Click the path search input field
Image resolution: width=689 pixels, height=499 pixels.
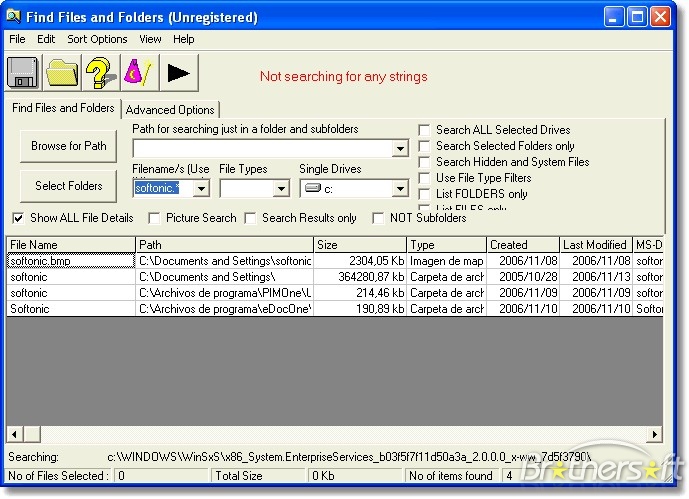click(263, 148)
